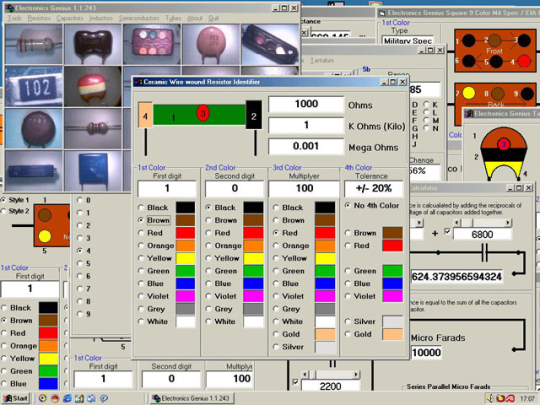Select number 7 radio option
The image size is (540, 405).
coord(80,289)
